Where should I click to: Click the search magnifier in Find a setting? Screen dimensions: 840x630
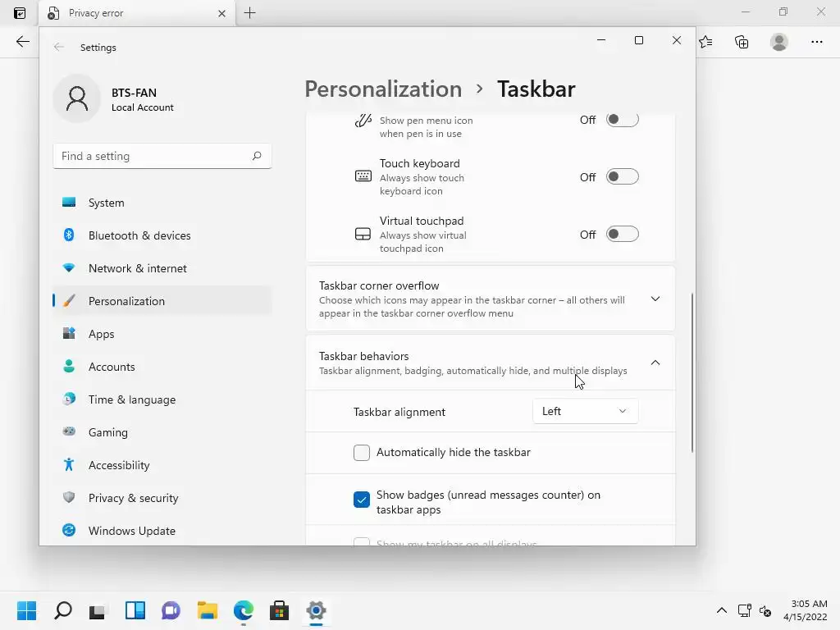coord(257,156)
